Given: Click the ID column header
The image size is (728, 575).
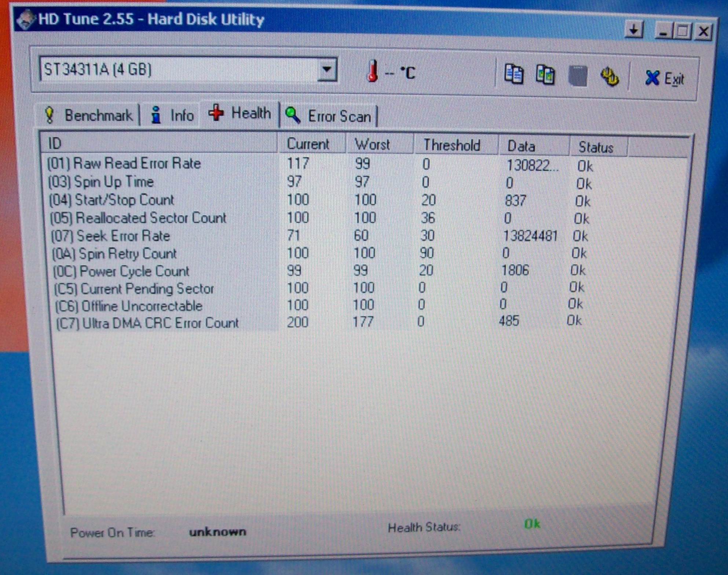Looking at the screenshot, I should click(x=158, y=143).
